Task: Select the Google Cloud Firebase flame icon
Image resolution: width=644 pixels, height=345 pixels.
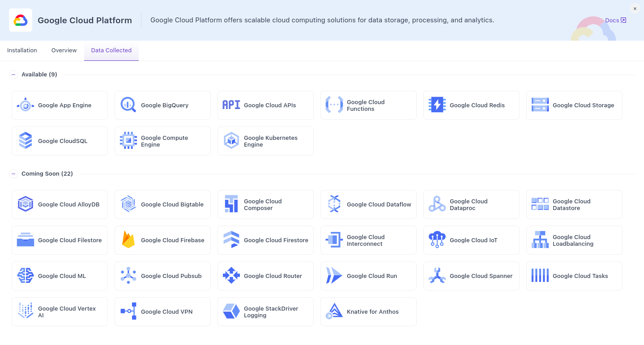Action: (128, 240)
